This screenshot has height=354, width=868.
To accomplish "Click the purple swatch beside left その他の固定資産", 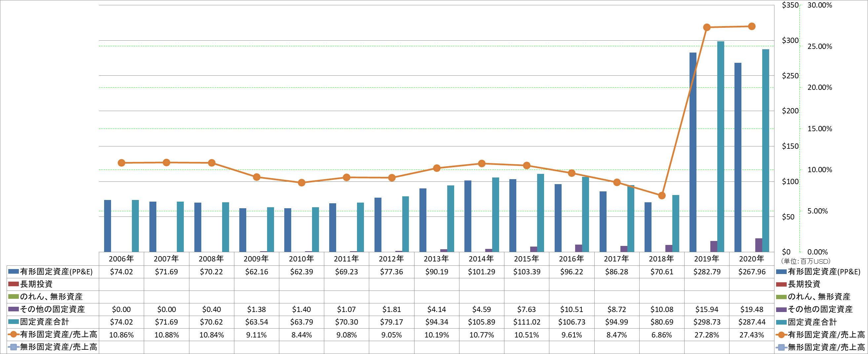I will point(13,309).
